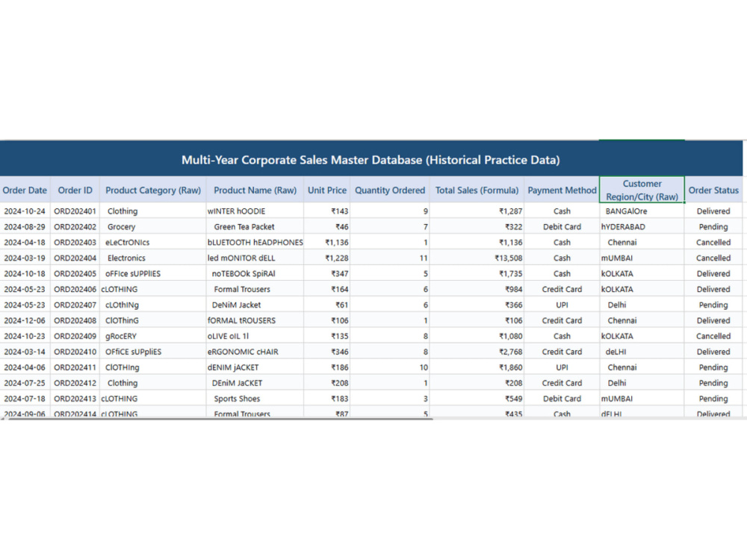Click the eLeCtrONIcs category cell

(153, 243)
